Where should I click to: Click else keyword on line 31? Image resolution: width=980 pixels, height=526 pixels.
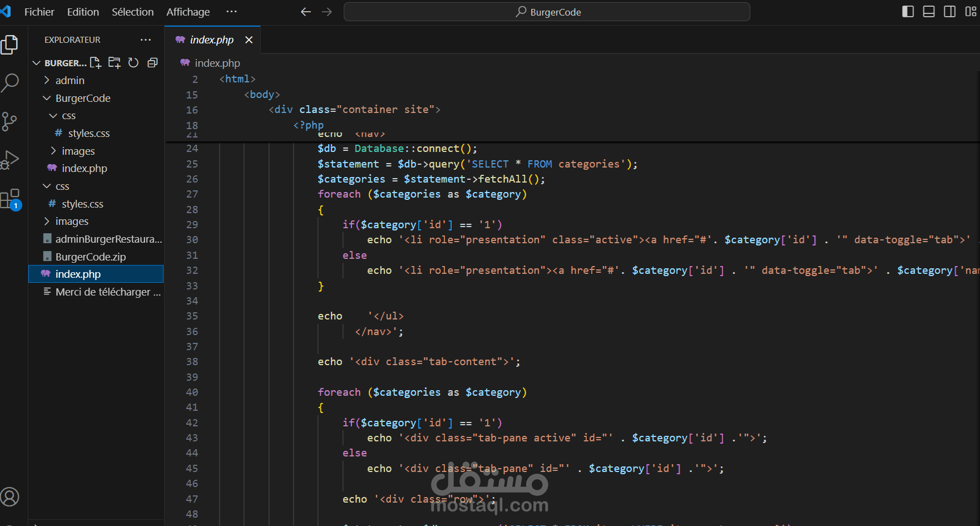tap(354, 255)
